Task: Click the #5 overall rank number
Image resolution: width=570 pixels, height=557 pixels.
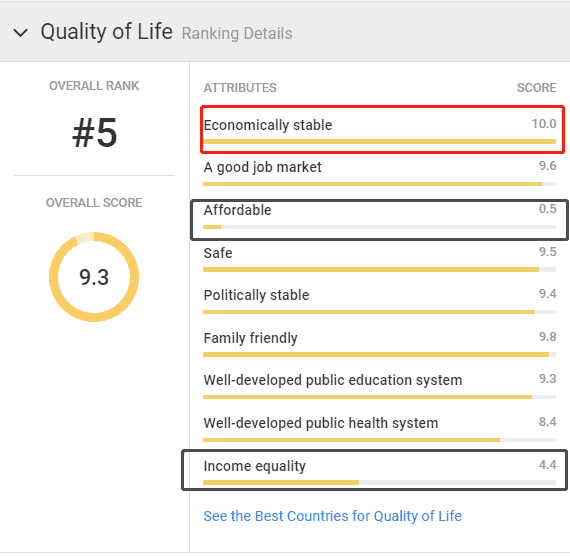Action: pyautogui.click(x=95, y=133)
